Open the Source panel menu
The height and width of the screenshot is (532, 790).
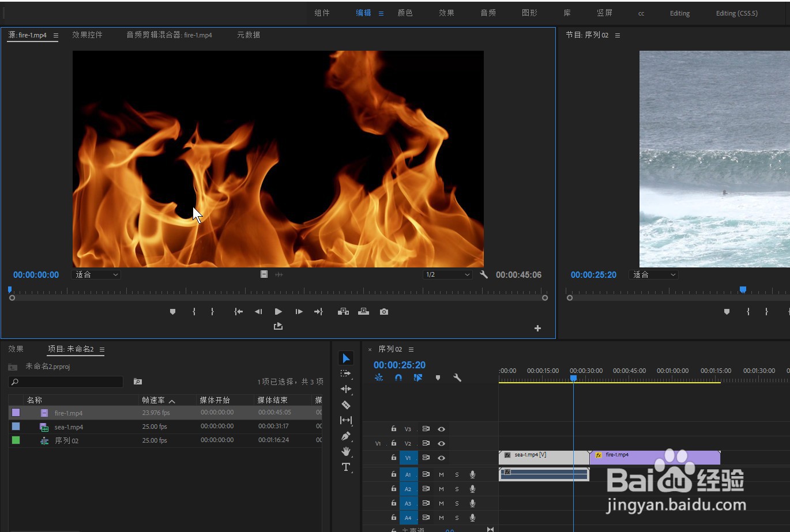(x=56, y=36)
